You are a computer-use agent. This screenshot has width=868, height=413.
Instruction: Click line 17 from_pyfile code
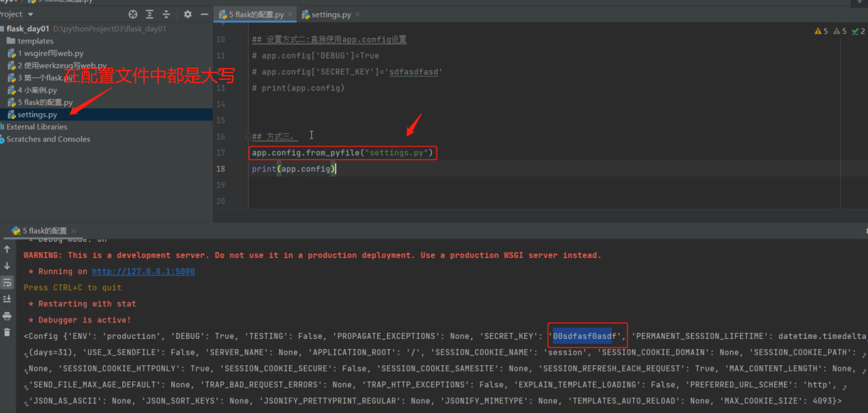click(342, 153)
